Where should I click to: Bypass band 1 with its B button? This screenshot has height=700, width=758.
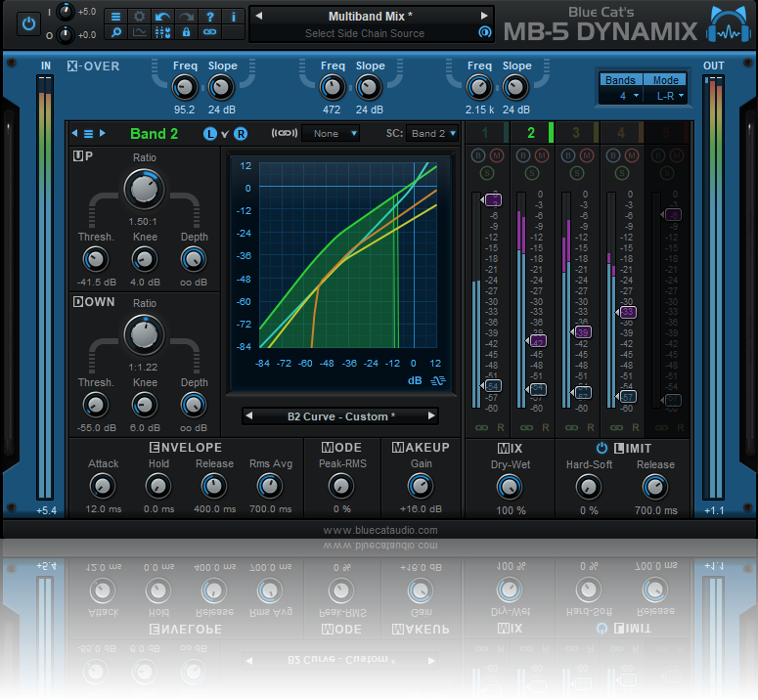[478, 155]
